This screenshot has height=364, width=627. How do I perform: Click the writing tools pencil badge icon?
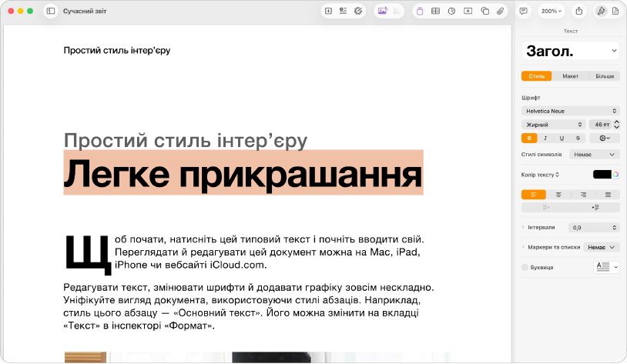[358, 12]
